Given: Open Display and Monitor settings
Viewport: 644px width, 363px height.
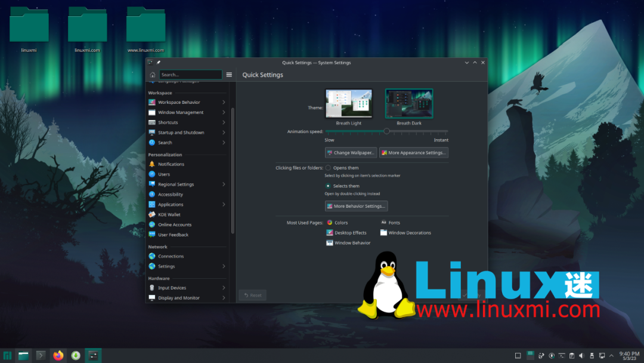Looking at the screenshot, I should point(187,298).
